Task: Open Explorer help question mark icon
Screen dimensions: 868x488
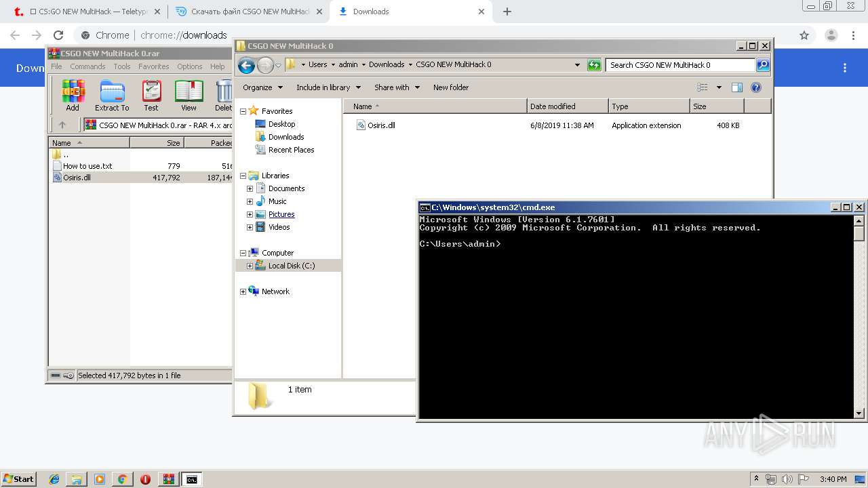Action: [x=756, y=87]
